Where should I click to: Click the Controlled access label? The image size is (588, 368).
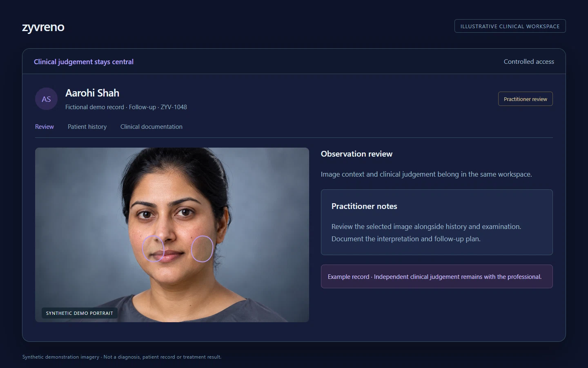click(x=529, y=62)
